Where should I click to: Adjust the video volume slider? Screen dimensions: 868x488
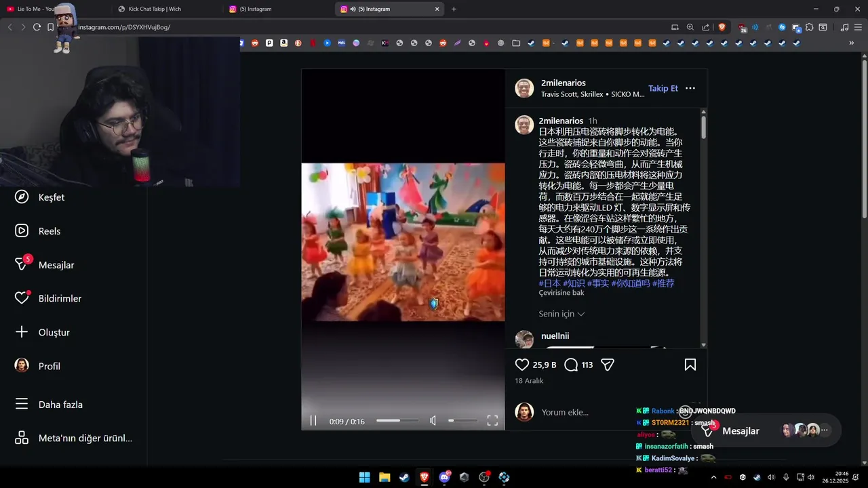point(462,421)
